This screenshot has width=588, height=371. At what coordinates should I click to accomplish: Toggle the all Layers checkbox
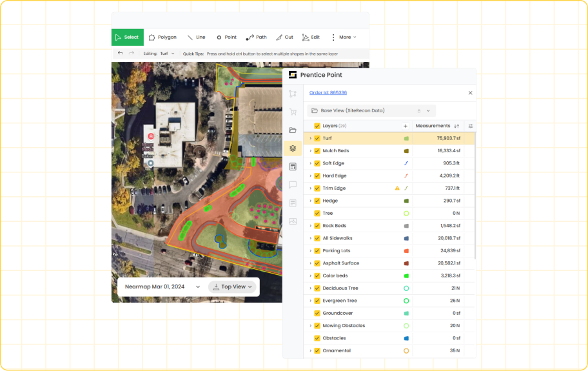[317, 126]
